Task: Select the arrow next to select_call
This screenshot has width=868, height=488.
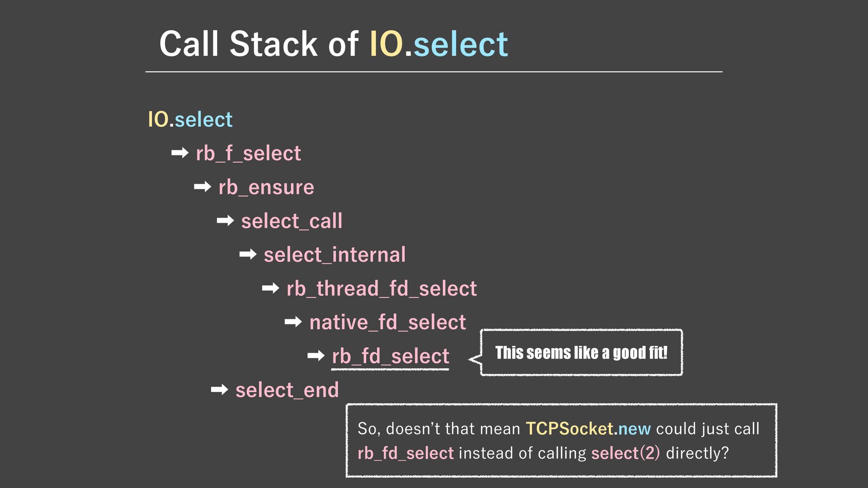Action: [225, 221]
